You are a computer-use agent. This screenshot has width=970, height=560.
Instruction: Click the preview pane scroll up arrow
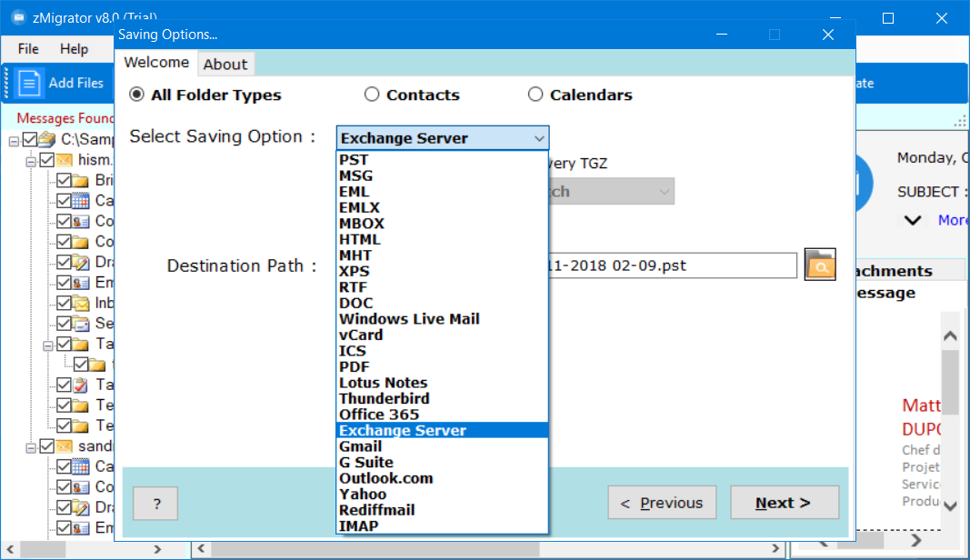pos(951,336)
